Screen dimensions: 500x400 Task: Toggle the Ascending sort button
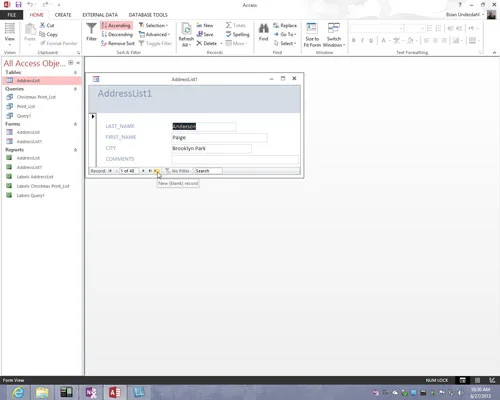pos(116,25)
